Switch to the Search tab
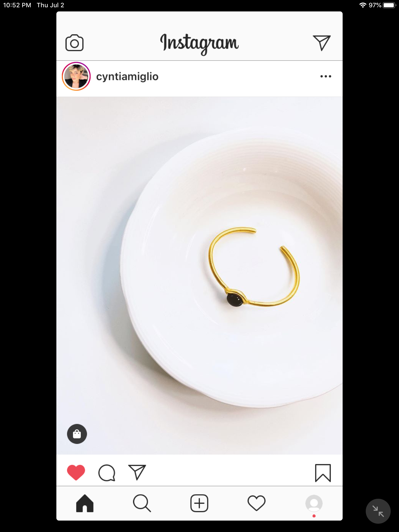This screenshot has height=532, width=399. coord(142,503)
